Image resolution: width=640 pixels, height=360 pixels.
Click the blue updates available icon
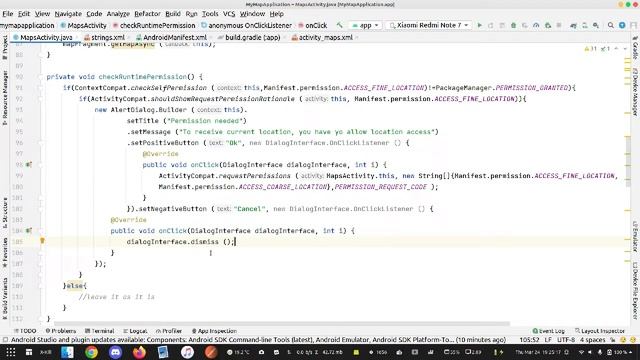(622, 25)
